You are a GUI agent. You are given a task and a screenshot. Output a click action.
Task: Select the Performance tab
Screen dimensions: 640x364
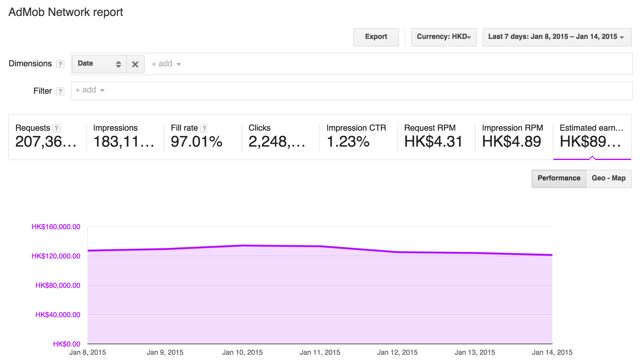coord(559,178)
